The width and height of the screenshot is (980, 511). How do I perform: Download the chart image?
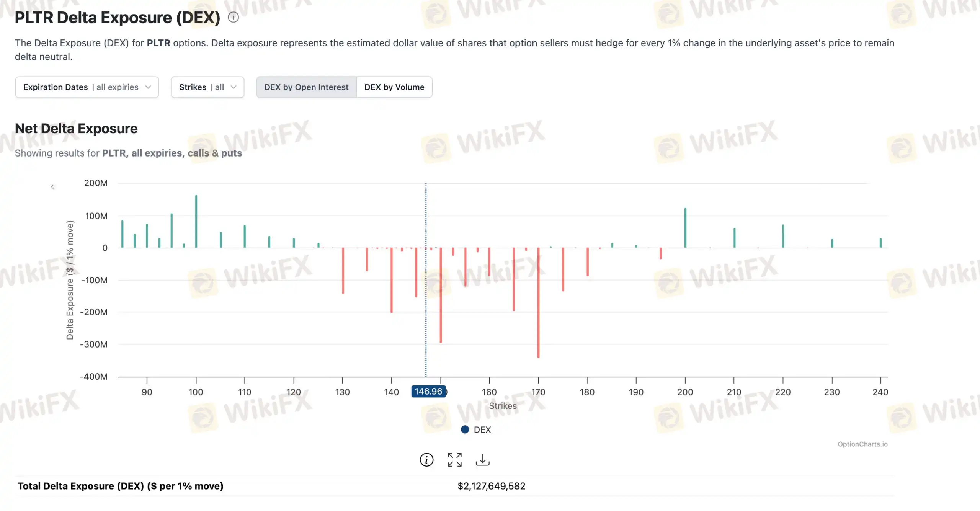point(482,460)
